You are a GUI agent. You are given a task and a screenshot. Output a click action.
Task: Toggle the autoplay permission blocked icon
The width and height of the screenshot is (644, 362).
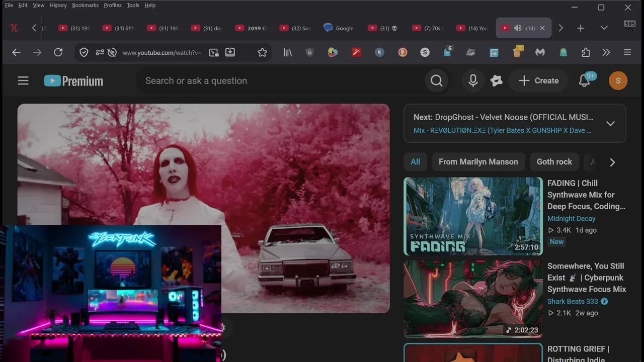pos(112,52)
